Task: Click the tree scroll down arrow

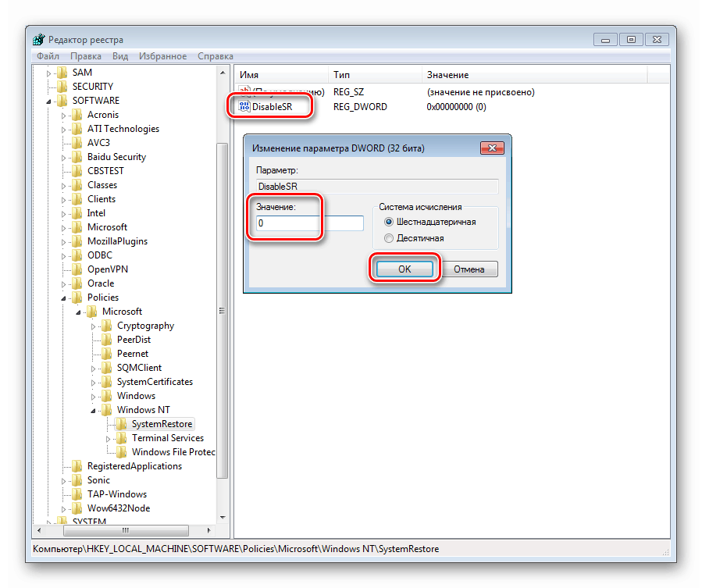Action: click(223, 518)
